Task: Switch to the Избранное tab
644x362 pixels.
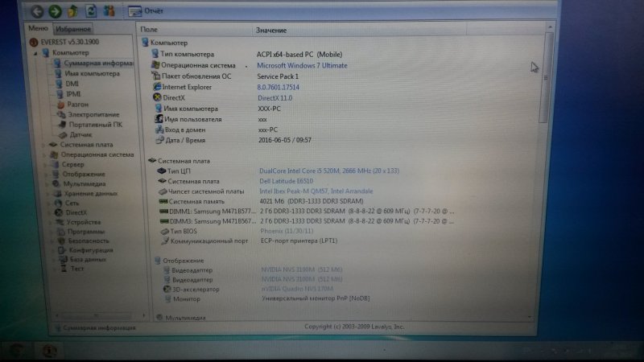Action: [x=73, y=29]
